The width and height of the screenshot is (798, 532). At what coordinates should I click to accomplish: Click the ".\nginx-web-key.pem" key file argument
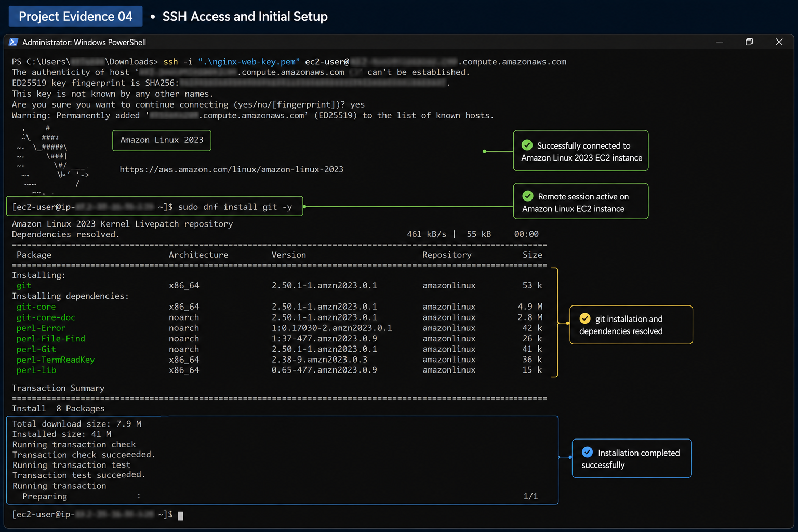[249, 62]
